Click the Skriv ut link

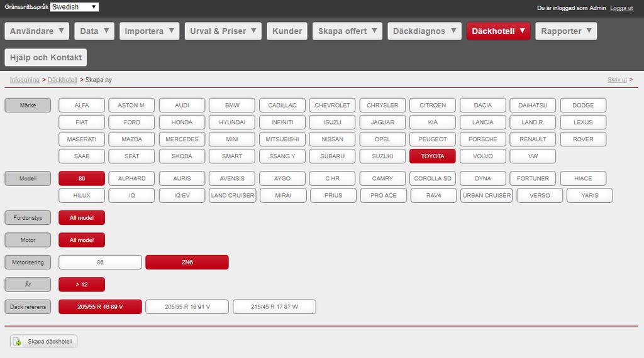[617, 80]
